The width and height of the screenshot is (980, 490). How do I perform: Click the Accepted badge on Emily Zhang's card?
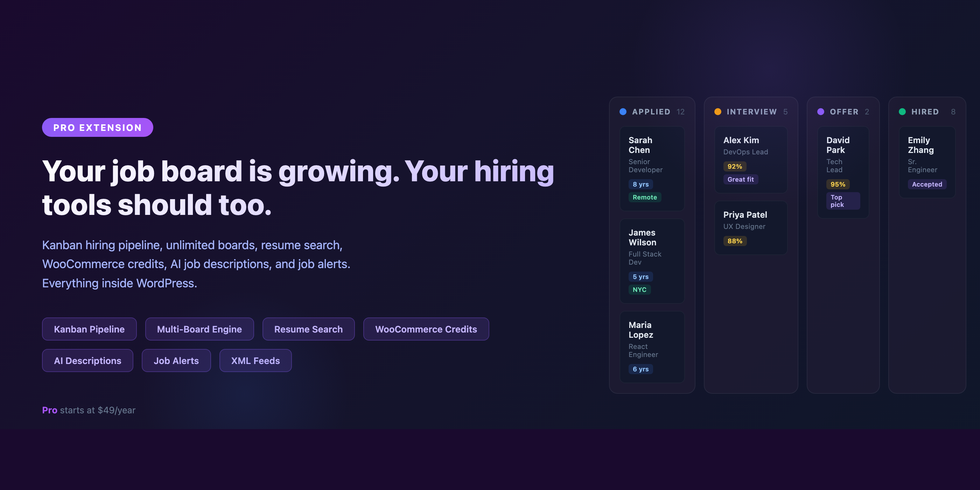tap(927, 184)
